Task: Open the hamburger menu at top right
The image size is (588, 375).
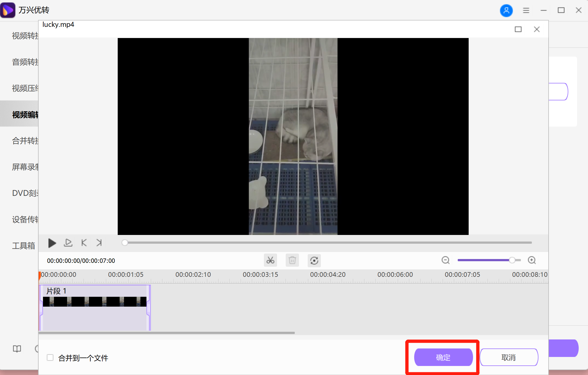Action: pos(526,10)
